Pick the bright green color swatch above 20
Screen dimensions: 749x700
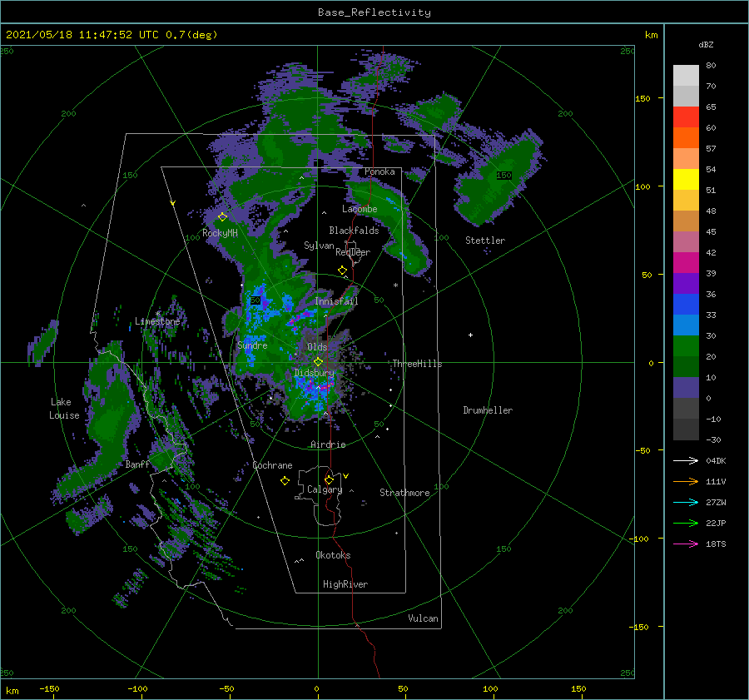[x=686, y=346]
